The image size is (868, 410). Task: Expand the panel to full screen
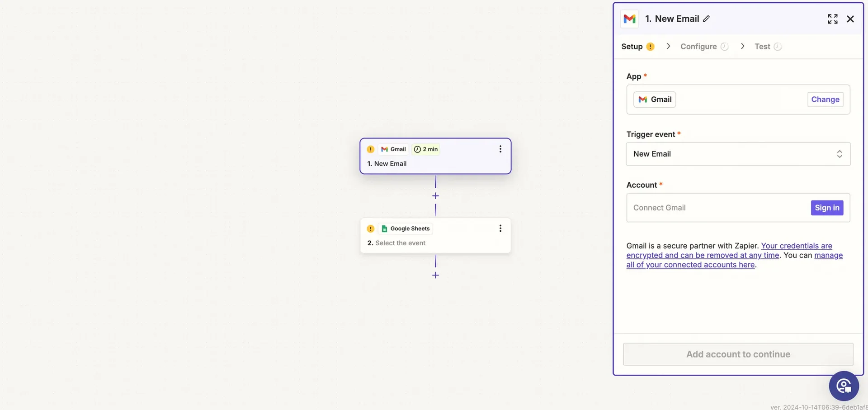pos(832,19)
